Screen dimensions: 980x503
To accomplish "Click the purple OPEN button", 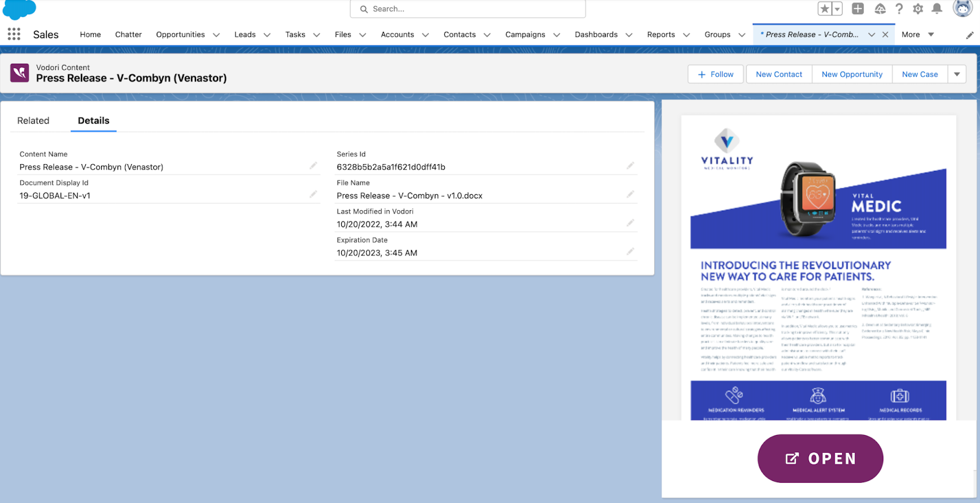I will tap(820, 458).
